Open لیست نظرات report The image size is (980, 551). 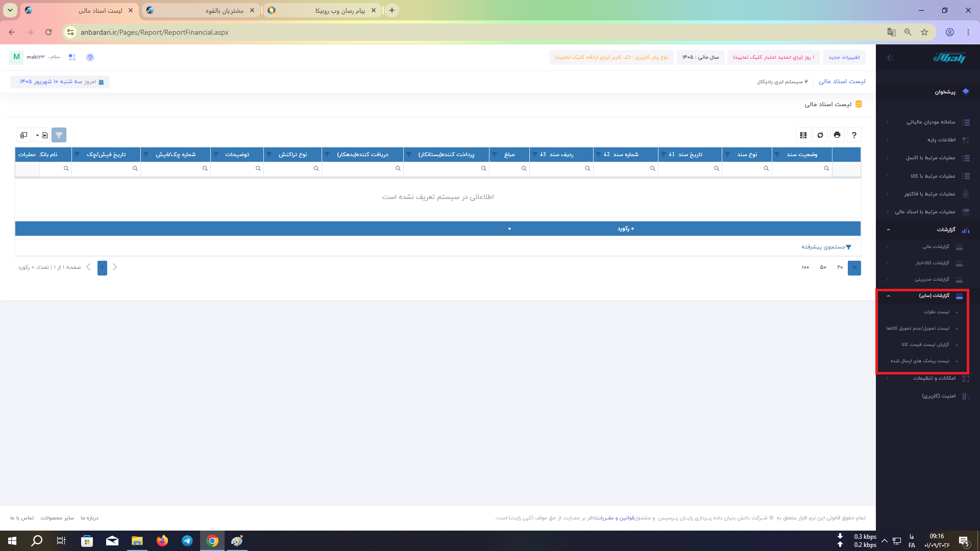[936, 312]
